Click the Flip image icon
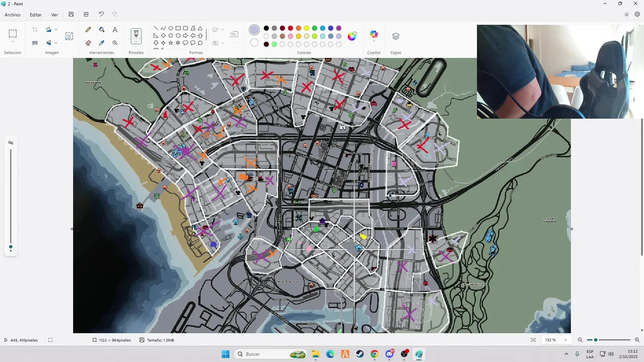The width and height of the screenshot is (644, 362). [49, 43]
